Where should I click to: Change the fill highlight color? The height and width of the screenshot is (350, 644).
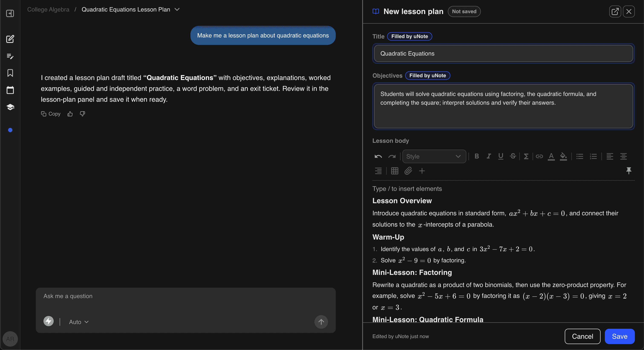click(x=563, y=157)
